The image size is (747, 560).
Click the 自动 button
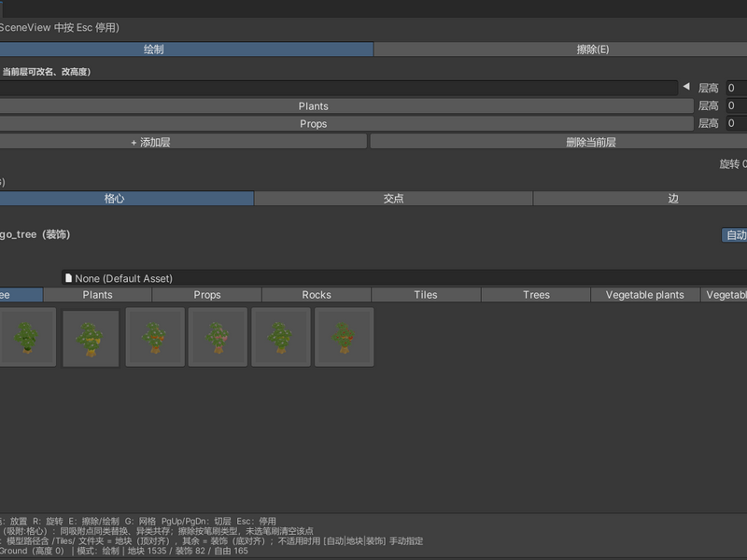click(735, 235)
